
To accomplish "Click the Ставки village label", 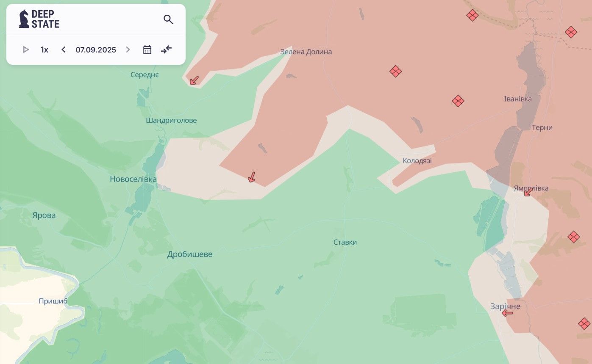I will click(x=345, y=243).
